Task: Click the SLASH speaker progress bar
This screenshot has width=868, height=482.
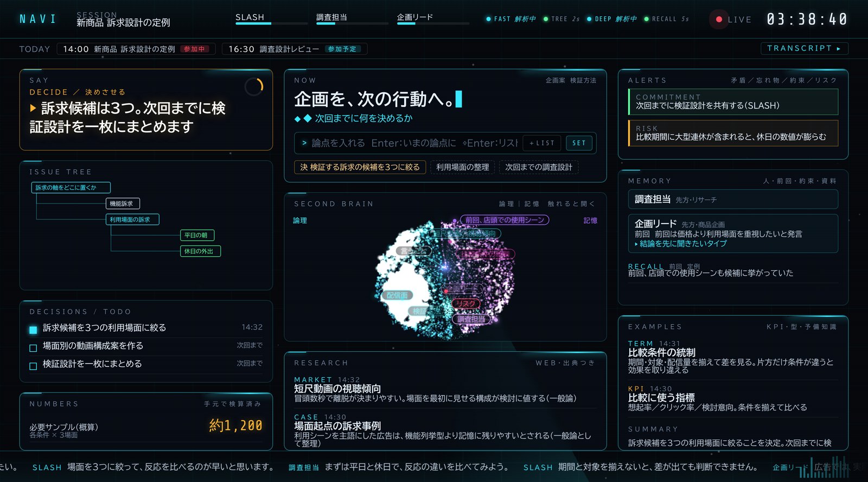Action: pyautogui.click(x=271, y=24)
